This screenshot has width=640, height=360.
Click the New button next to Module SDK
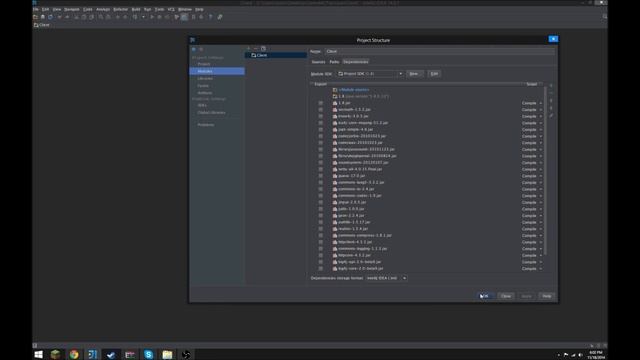(414, 74)
